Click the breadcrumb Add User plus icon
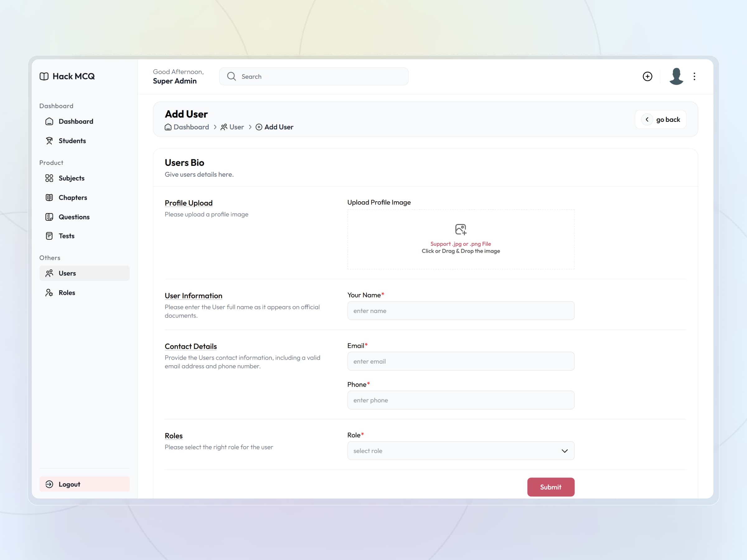Viewport: 747px width, 560px height. point(259,127)
